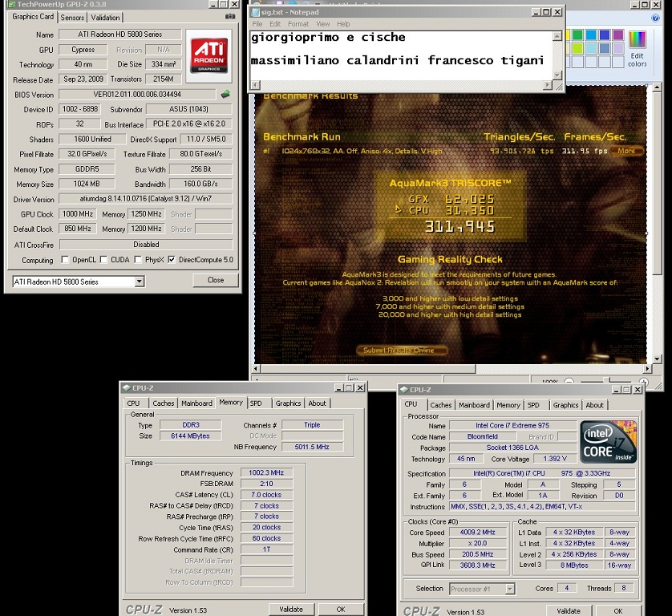Click the BIOS Version field VER012.011.000.006.034494
Image resolution: width=672 pixels, height=616 pixels.
(x=137, y=95)
